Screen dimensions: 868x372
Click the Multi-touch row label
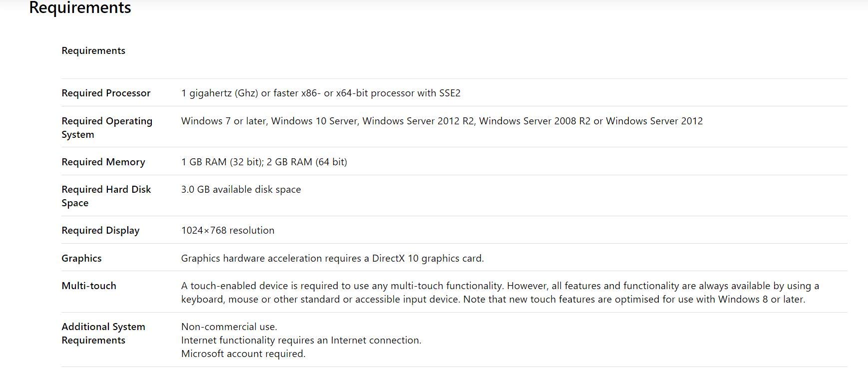[x=89, y=286]
